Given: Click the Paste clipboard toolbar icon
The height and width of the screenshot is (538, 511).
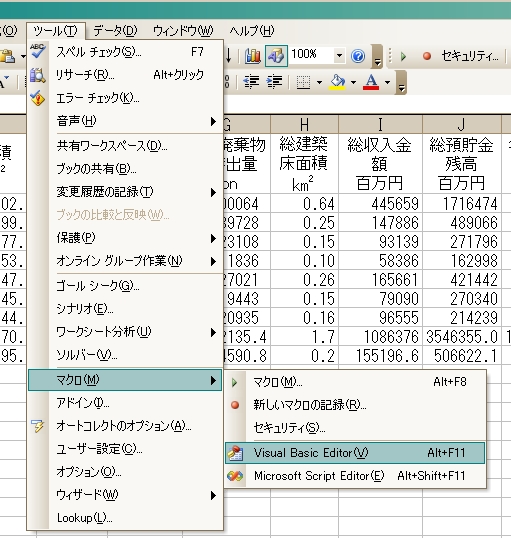Looking at the screenshot, I should [x=8, y=56].
